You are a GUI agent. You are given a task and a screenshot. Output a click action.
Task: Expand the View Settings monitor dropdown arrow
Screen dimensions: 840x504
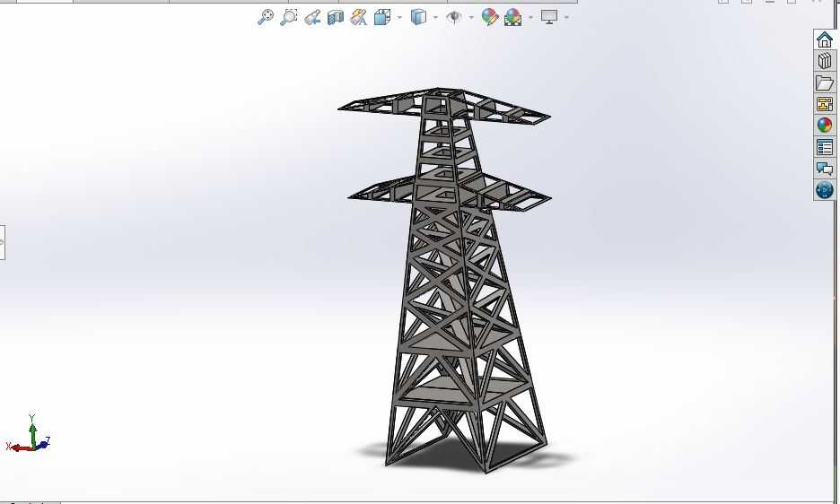[x=567, y=17]
